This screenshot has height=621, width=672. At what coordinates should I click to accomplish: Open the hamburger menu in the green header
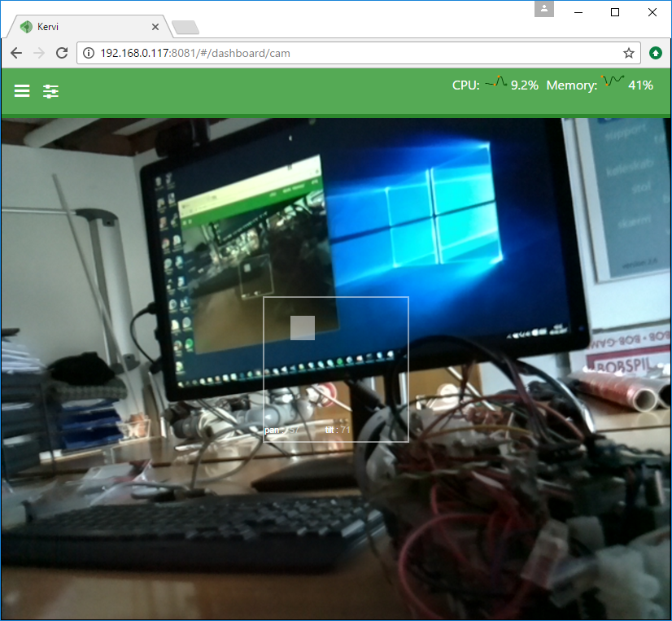point(22,91)
